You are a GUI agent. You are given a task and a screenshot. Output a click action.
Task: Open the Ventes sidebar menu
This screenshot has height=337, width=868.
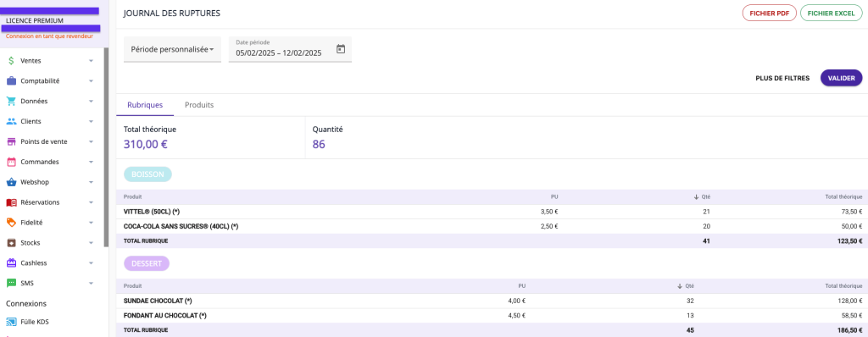pos(51,61)
